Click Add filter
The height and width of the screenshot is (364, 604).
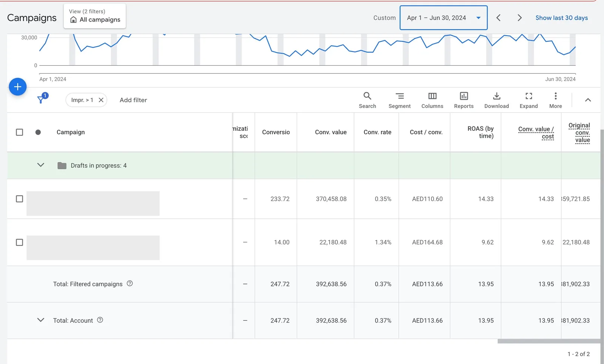133,100
